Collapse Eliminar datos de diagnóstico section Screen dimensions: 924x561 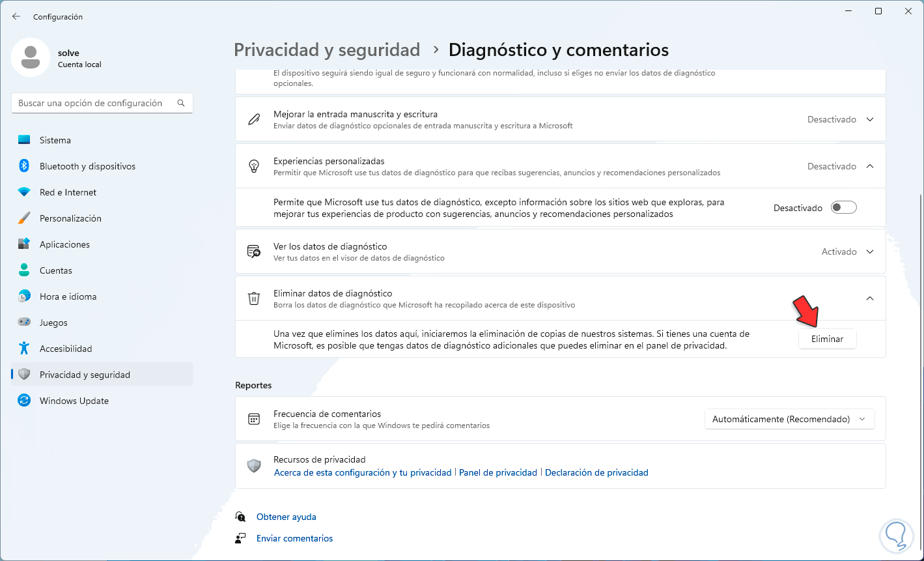click(870, 298)
